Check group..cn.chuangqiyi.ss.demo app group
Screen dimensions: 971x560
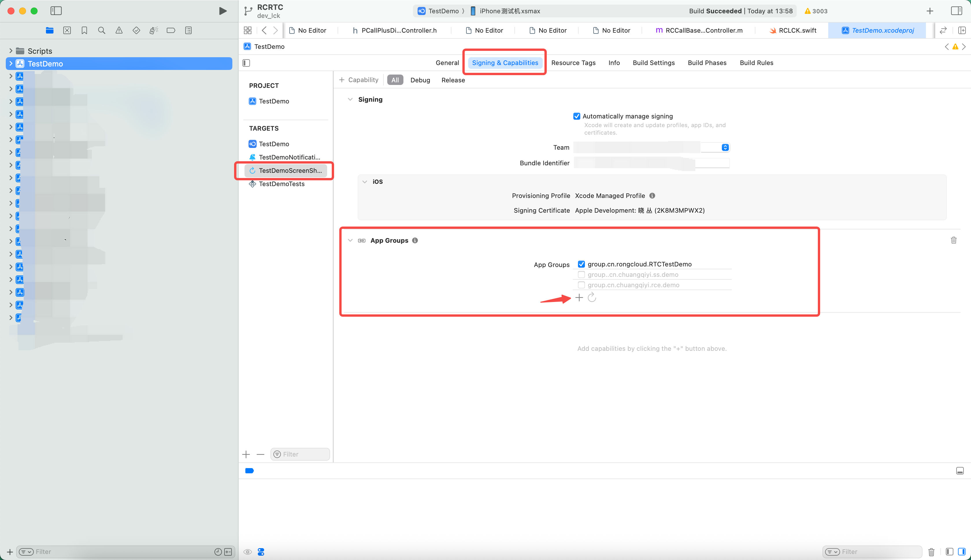581,274
